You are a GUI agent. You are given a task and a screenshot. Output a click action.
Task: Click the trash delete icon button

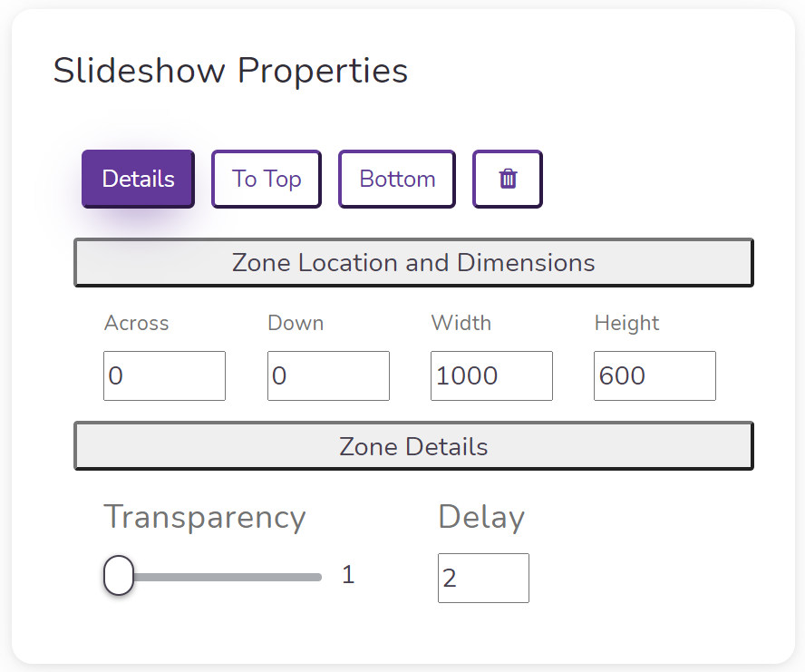pos(508,179)
